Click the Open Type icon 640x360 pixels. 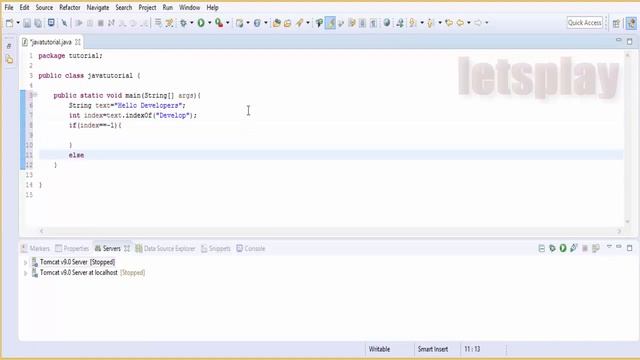coord(276,23)
